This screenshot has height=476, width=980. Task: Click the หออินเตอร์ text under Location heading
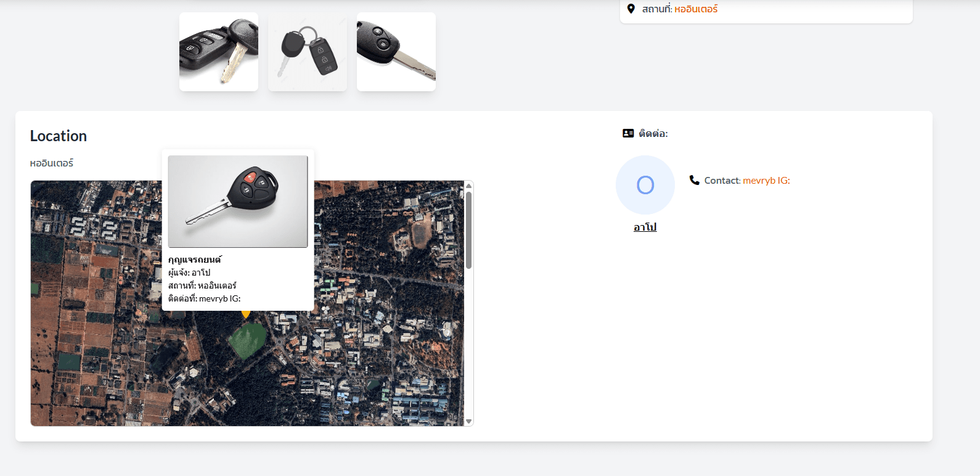(x=52, y=163)
